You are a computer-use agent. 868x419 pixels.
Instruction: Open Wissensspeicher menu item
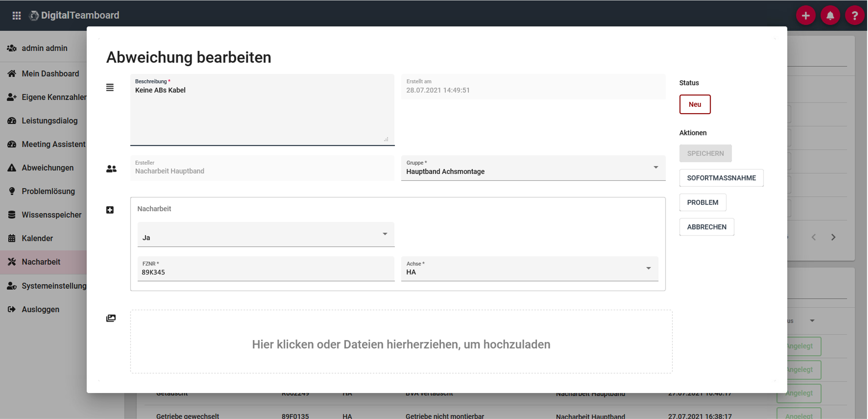coord(43,215)
